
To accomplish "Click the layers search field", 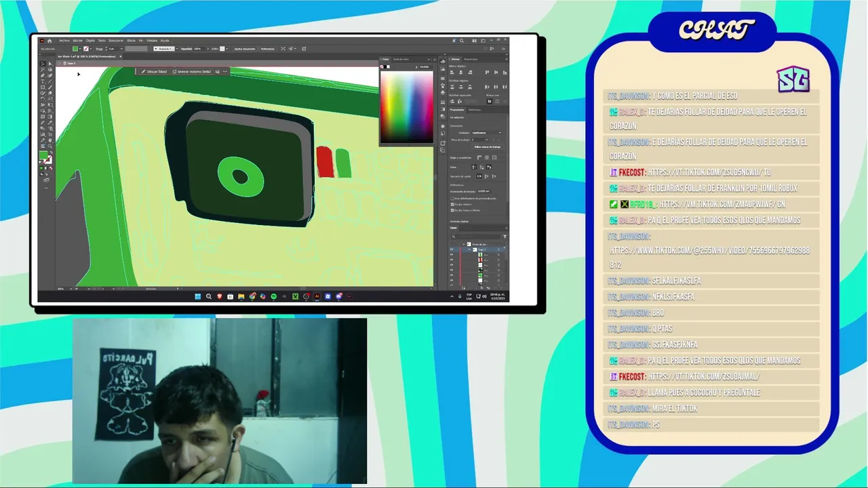I will [474, 237].
